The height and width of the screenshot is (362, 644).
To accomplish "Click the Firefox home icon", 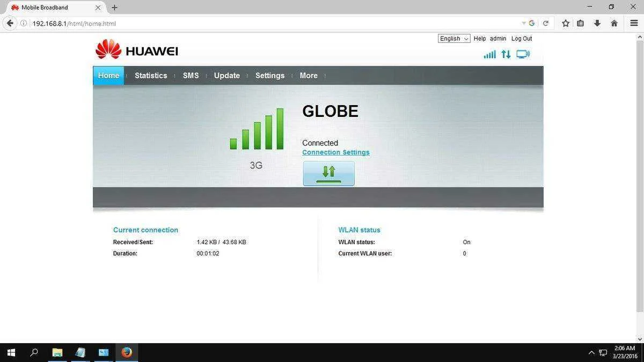I will pyautogui.click(x=614, y=23).
